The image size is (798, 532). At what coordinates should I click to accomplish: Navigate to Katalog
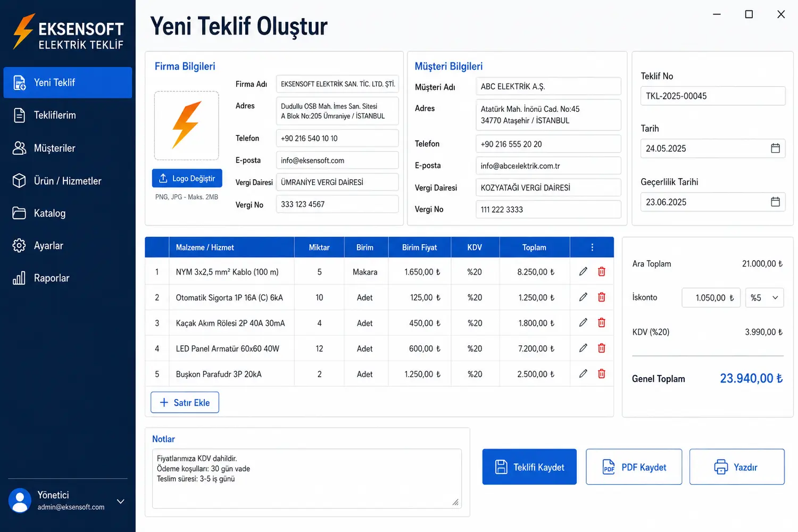click(68, 213)
